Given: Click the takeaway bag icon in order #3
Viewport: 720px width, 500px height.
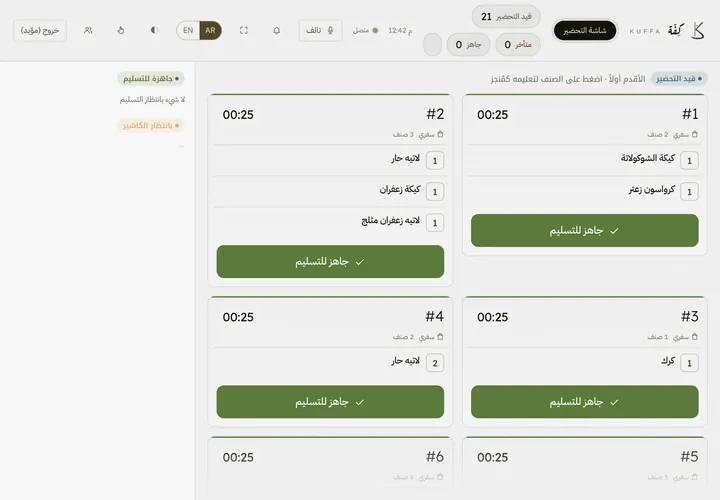Looking at the screenshot, I should click(695, 337).
